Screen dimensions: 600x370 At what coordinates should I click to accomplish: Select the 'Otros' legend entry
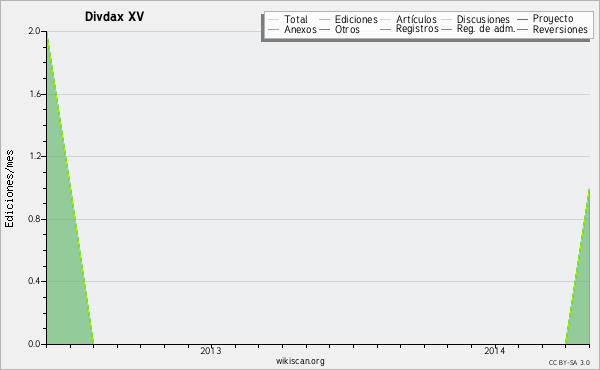coord(339,29)
